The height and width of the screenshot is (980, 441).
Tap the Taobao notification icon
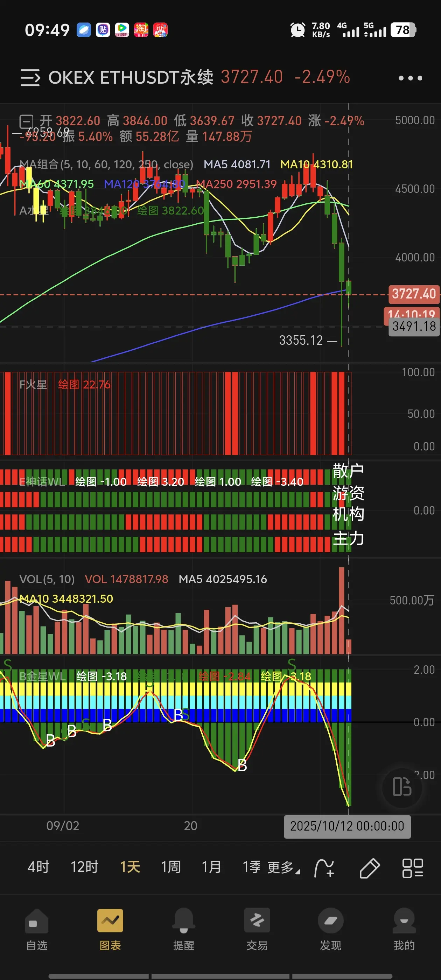pyautogui.click(x=141, y=30)
